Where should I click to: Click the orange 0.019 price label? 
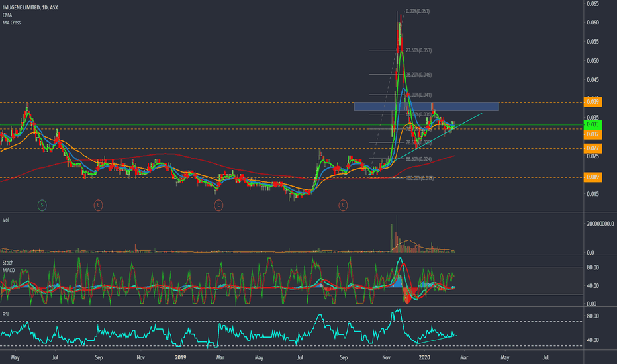pos(593,177)
